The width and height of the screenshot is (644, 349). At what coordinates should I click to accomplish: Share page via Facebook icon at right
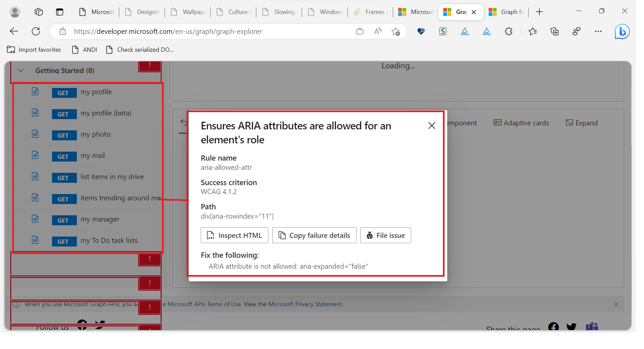[x=553, y=326]
